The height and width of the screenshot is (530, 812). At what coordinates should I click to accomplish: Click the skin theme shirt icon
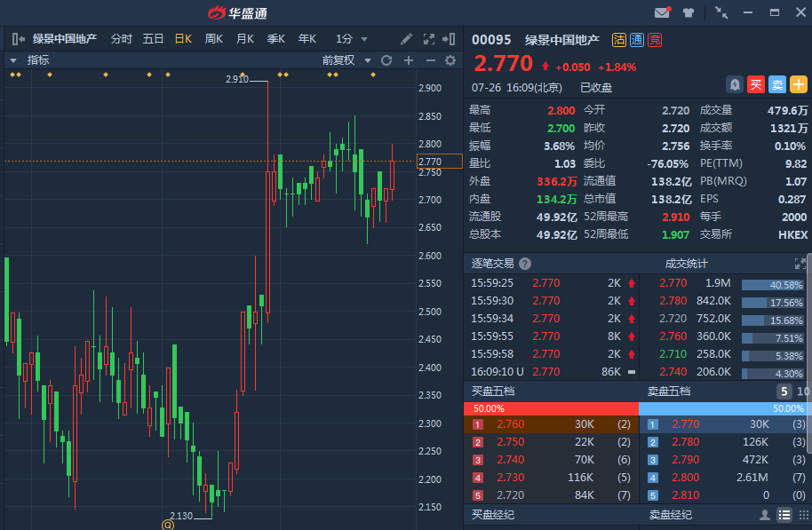tap(689, 12)
